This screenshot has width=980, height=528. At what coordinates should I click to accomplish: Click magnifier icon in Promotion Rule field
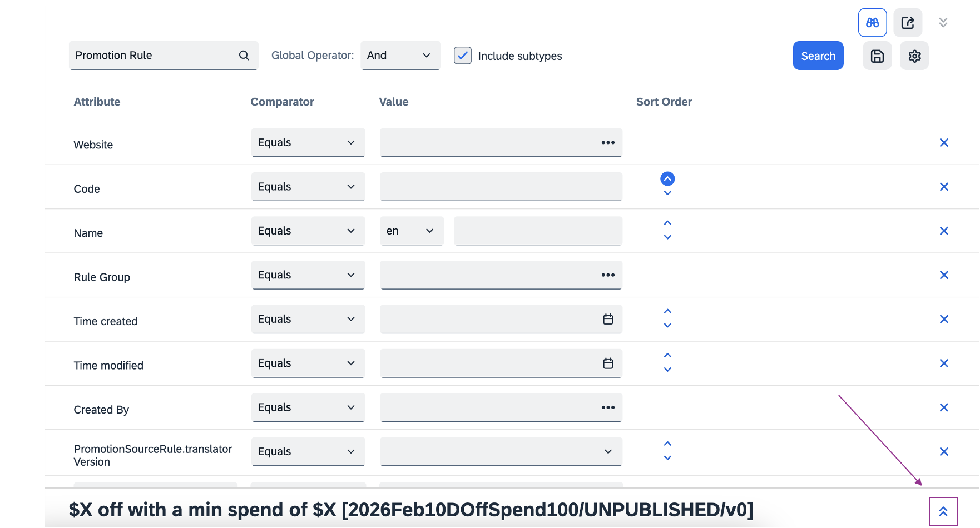coord(244,56)
